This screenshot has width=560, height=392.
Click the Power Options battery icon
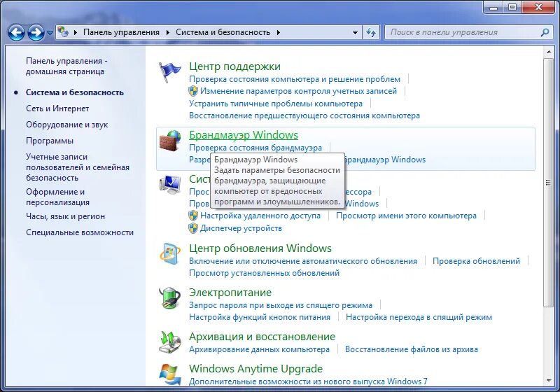(x=170, y=297)
